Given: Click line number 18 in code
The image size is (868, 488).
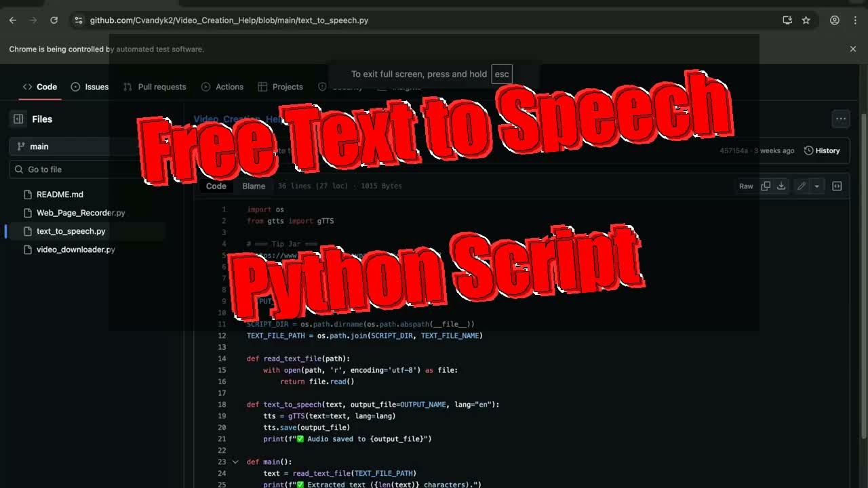Looking at the screenshot, I should click(222, 405).
